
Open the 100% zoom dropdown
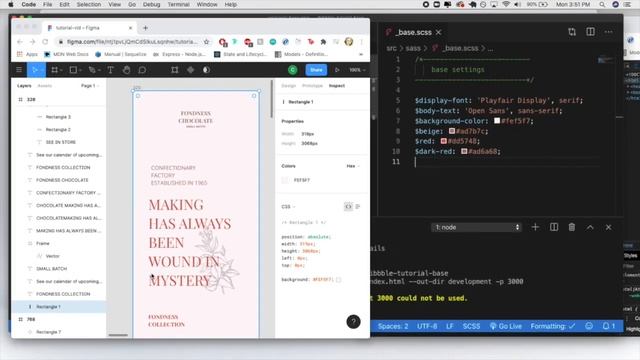357,70
